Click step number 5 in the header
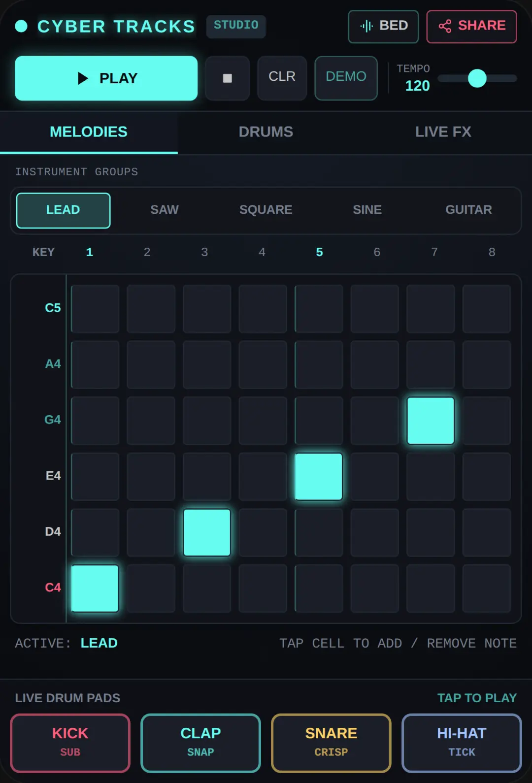This screenshot has width=532, height=783. coord(320,252)
